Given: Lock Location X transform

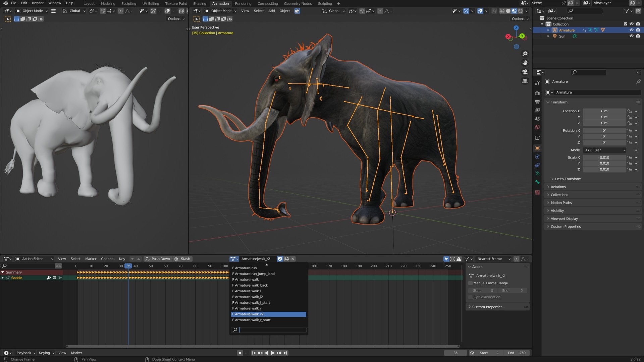Looking at the screenshot, I should click(630, 111).
